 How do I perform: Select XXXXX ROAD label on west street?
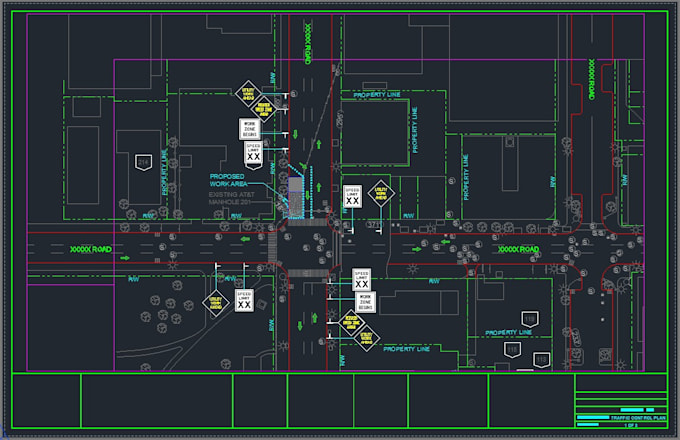coord(91,249)
